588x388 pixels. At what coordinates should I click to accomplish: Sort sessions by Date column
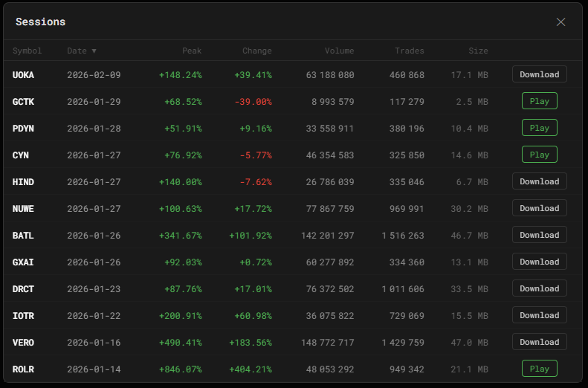pos(81,51)
